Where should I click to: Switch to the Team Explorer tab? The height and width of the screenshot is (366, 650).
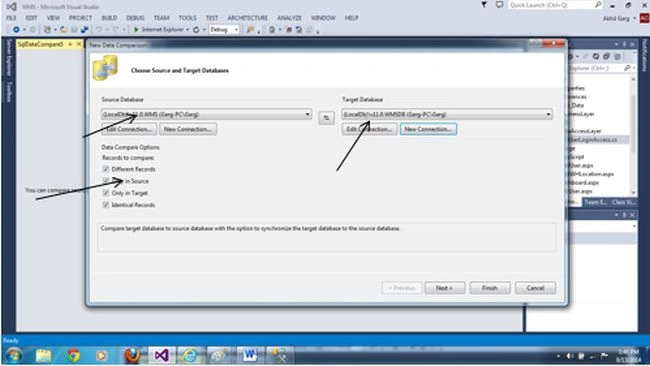click(596, 202)
